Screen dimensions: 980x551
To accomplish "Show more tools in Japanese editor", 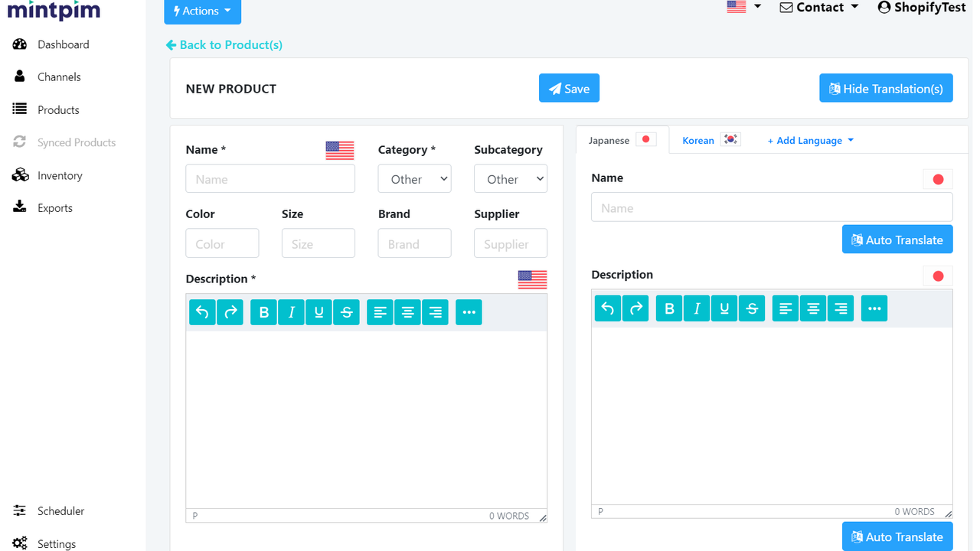I will pyautogui.click(x=874, y=308).
